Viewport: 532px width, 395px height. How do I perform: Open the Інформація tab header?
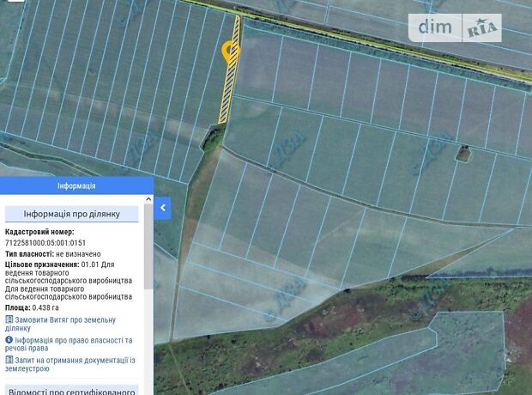(76, 185)
